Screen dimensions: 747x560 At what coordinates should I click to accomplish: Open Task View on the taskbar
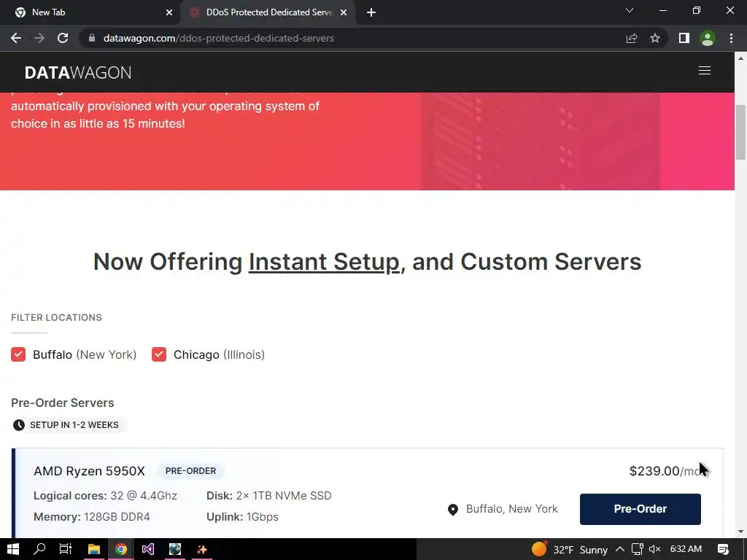65,550
